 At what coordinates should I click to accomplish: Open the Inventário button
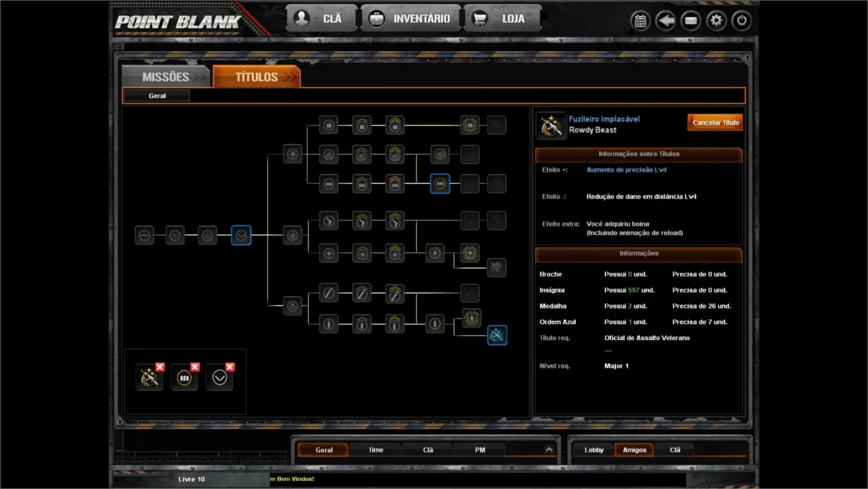[410, 19]
